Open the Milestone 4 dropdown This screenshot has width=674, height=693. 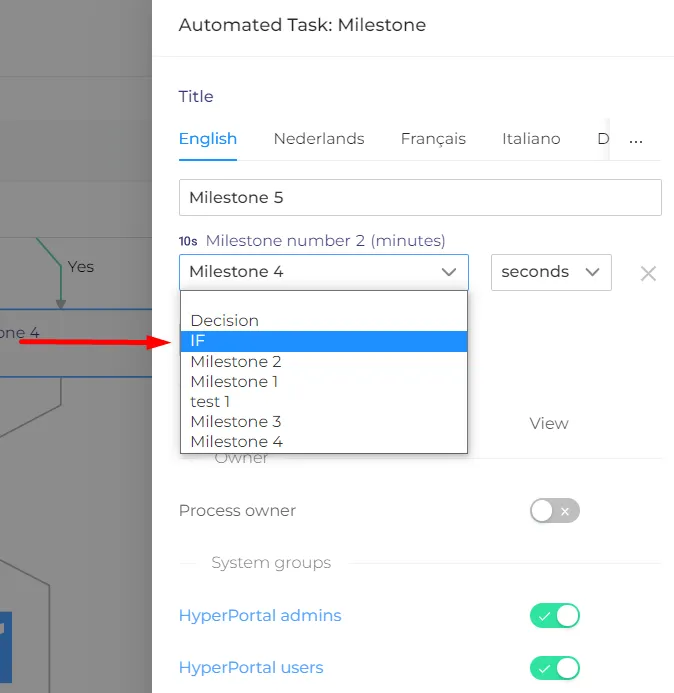pyautogui.click(x=324, y=272)
